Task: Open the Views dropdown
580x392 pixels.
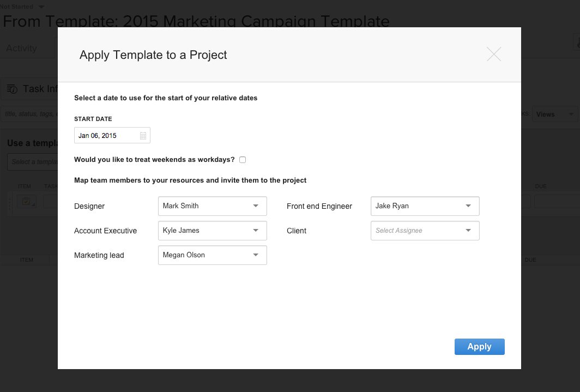Action: pos(554,114)
